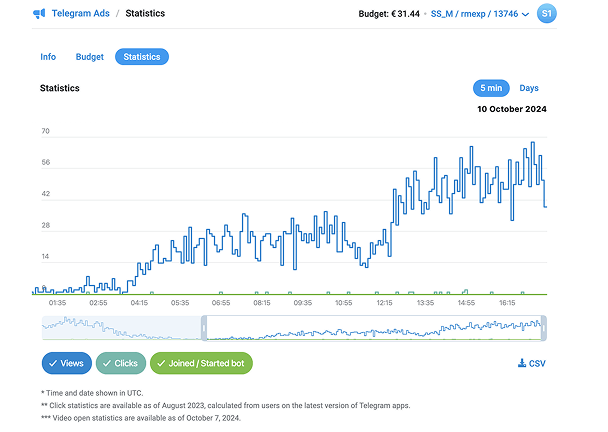Click the left handle of range selector
The height and width of the screenshot is (432, 608).
tap(205, 328)
